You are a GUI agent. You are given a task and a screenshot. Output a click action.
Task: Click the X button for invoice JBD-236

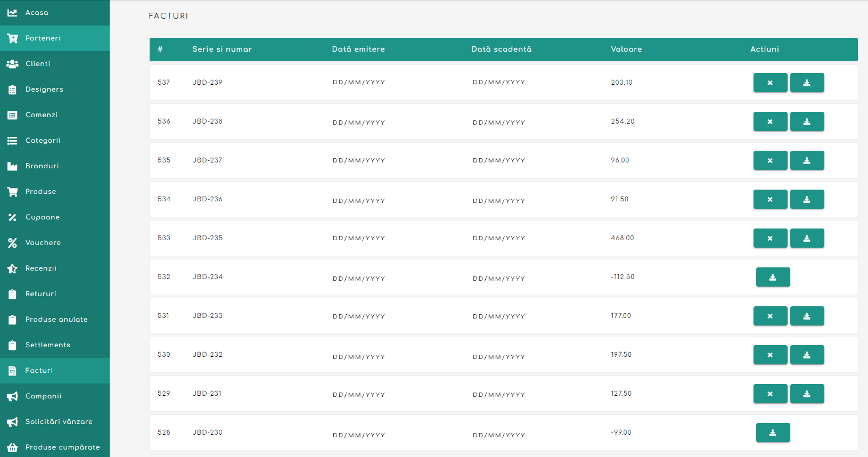pyautogui.click(x=770, y=199)
